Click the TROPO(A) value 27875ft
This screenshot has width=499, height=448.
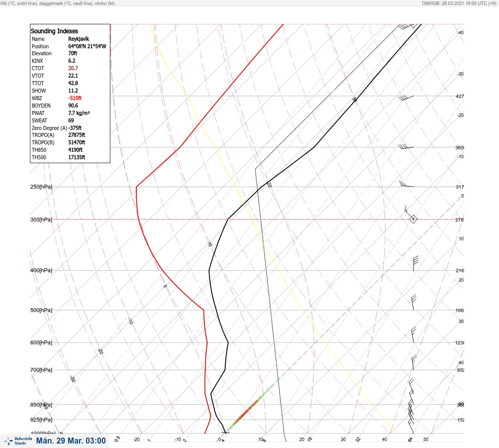pyautogui.click(x=77, y=135)
